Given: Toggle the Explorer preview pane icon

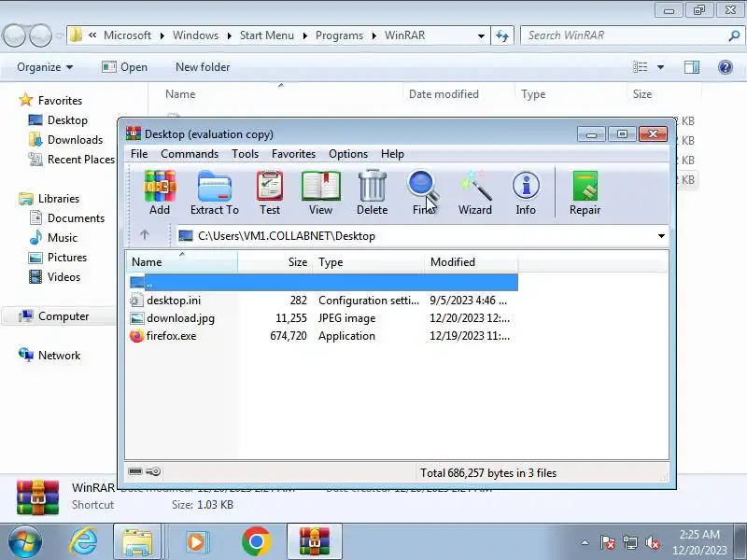Looking at the screenshot, I should [x=692, y=67].
